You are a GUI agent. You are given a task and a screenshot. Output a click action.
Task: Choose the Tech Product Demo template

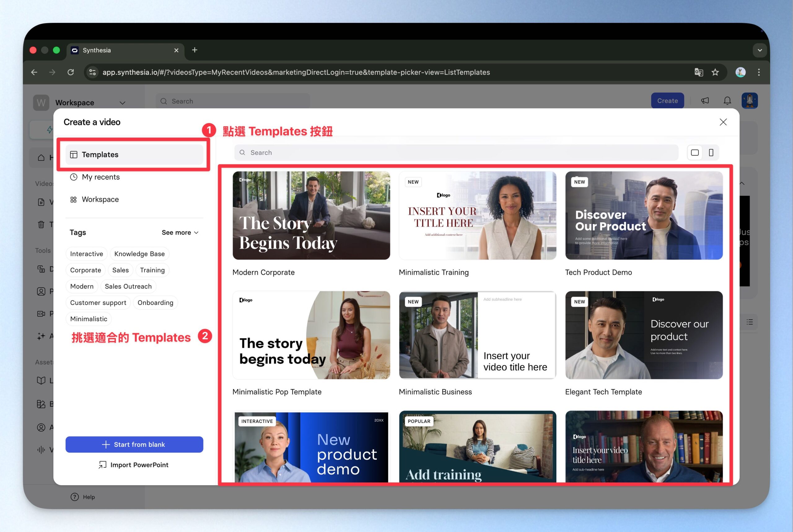tap(643, 216)
